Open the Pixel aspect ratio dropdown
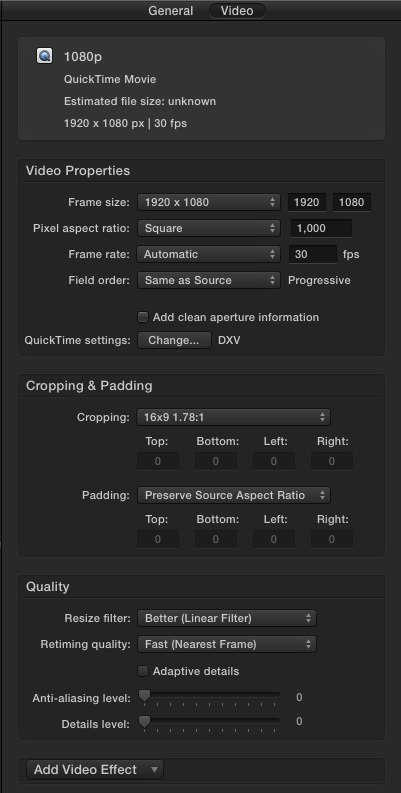Screen dimensions: 401x793 click(x=209, y=228)
